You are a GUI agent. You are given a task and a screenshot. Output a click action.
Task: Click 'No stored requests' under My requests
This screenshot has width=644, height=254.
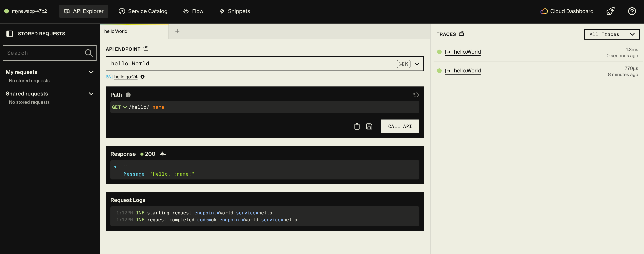[29, 81]
